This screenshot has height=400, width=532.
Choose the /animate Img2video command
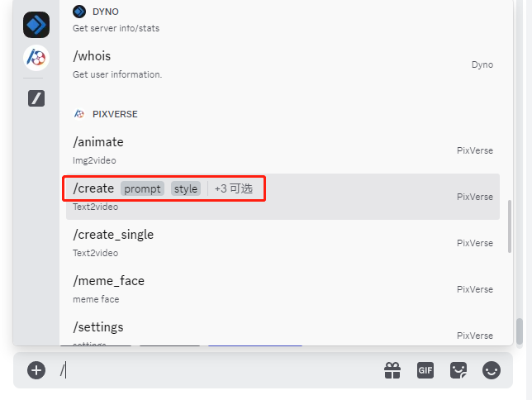pos(283,150)
